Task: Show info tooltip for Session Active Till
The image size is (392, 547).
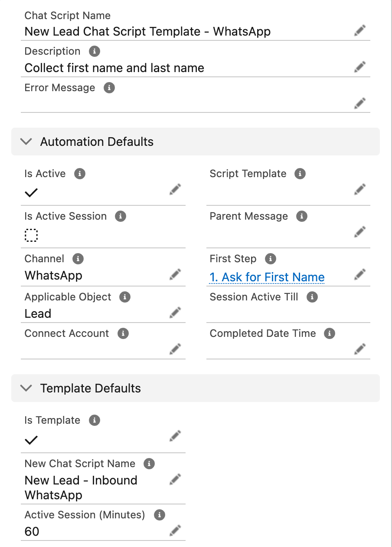Action: pos(312,297)
